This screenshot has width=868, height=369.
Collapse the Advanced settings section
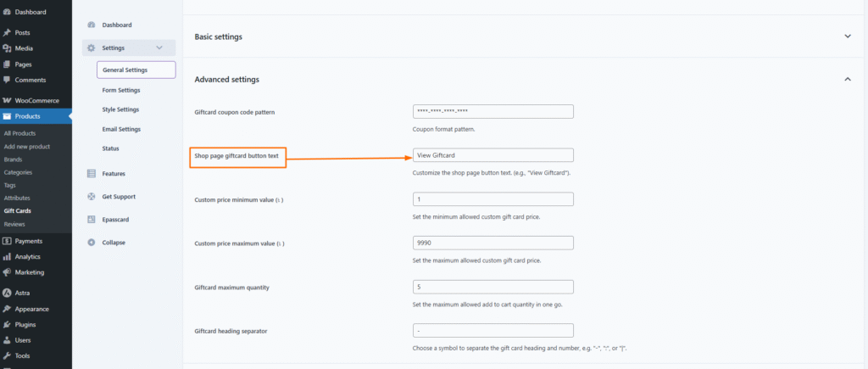coord(847,79)
